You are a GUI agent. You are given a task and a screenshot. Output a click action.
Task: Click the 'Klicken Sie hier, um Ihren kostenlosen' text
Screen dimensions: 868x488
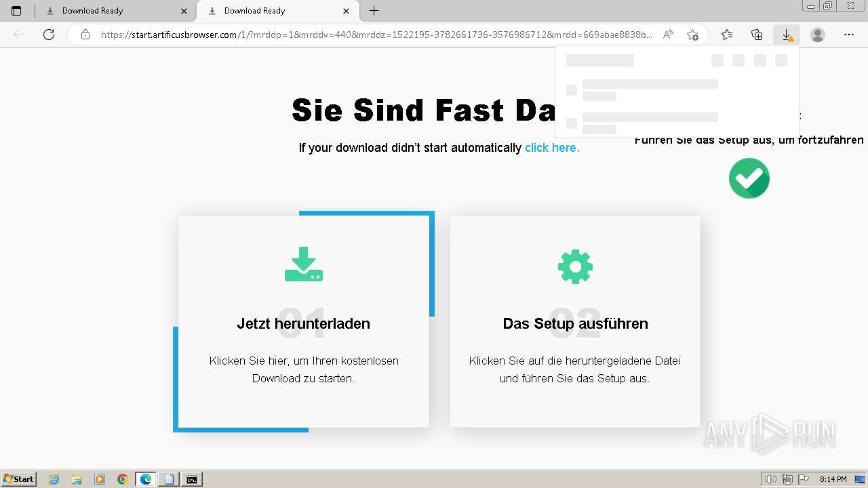point(304,361)
